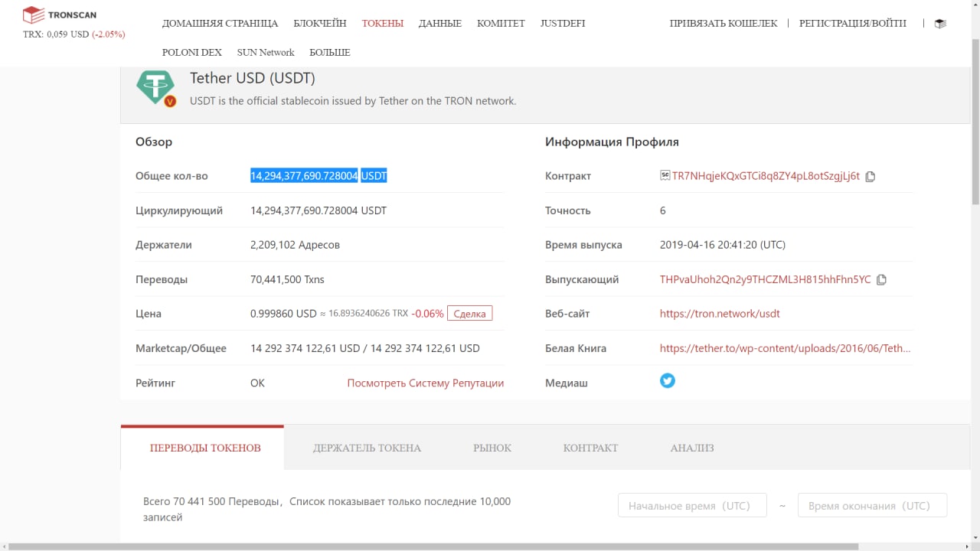Click the Время окончания (UTC) field
Screen dimensions: 980x551
872,506
